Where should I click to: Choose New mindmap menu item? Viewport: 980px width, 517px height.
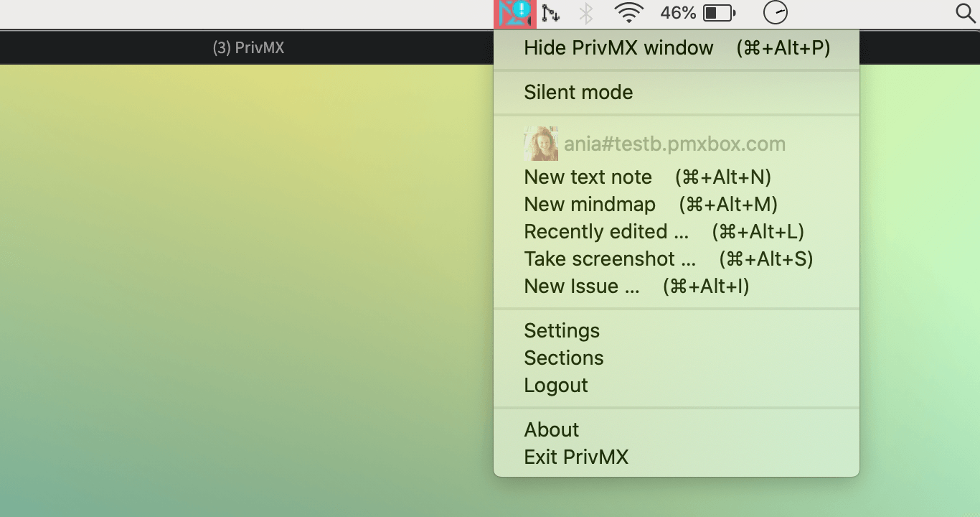tap(677, 205)
